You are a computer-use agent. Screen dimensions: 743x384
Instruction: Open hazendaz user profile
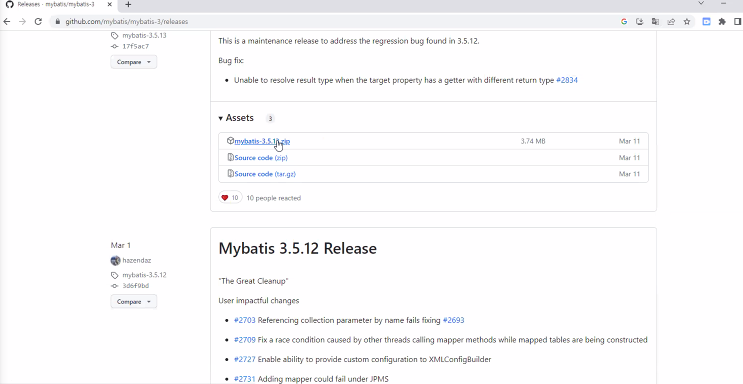[136, 260]
